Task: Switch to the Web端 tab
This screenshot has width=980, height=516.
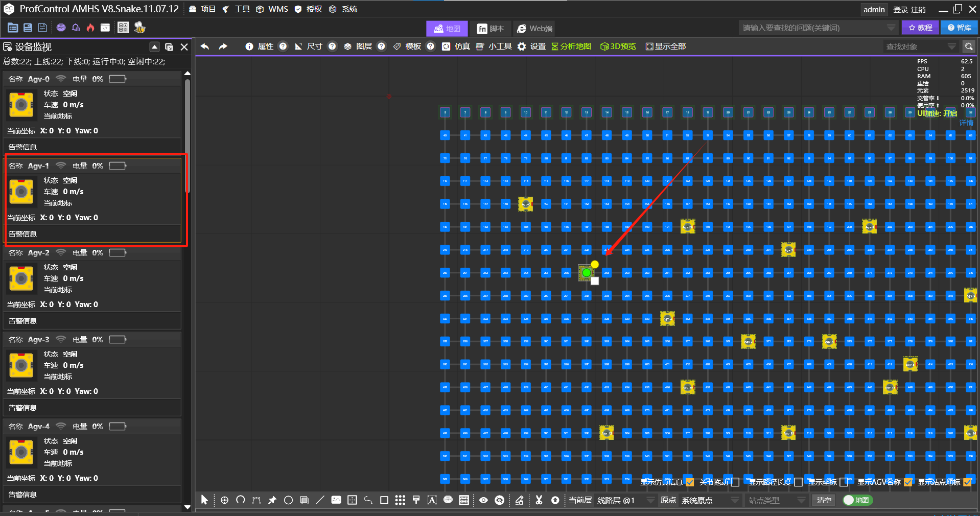Action: point(534,29)
